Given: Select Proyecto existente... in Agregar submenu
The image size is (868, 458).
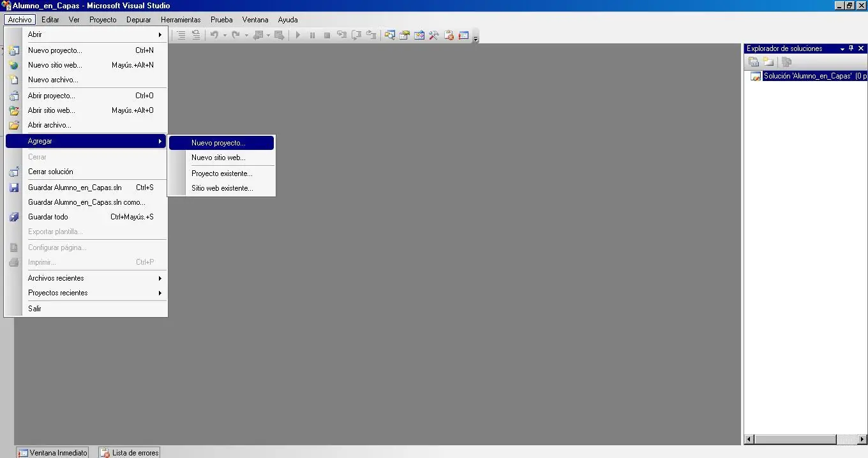Looking at the screenshot, I should 221,174.
